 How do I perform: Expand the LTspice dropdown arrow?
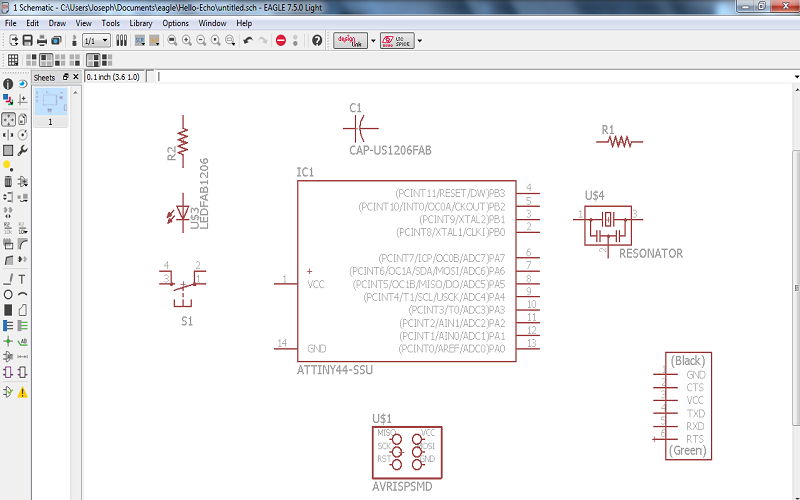pos(419,40)
